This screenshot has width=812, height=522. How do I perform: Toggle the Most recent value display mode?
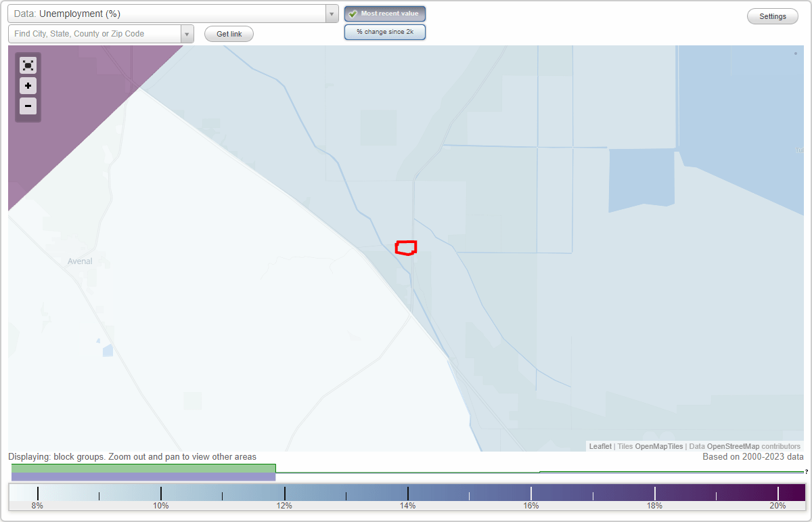tap(385, 14)
